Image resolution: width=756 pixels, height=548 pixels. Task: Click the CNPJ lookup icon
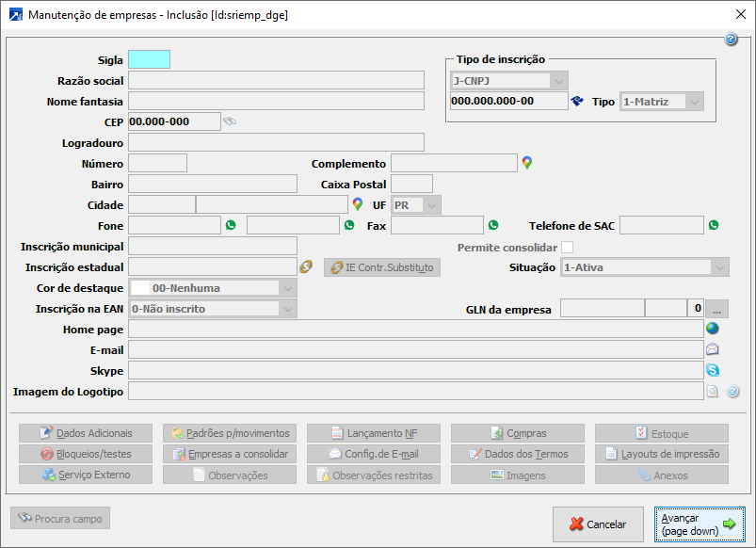coord(577,102)
